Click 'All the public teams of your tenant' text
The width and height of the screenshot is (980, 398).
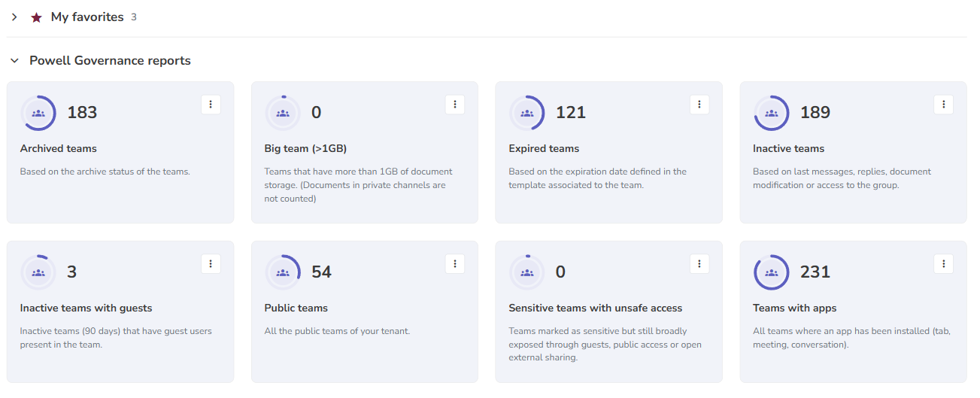click(x=337, y=331)
